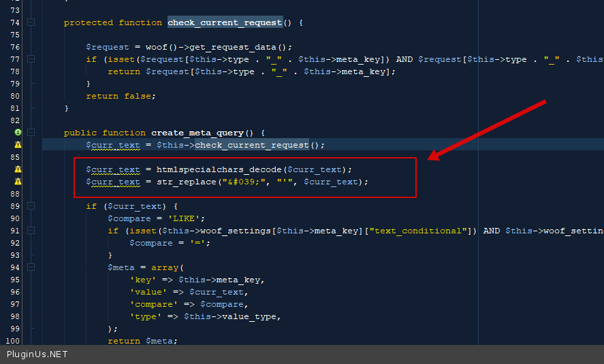Fold the woof_settings isset block on line 91
604x364 pixels.
pos(31,231)
